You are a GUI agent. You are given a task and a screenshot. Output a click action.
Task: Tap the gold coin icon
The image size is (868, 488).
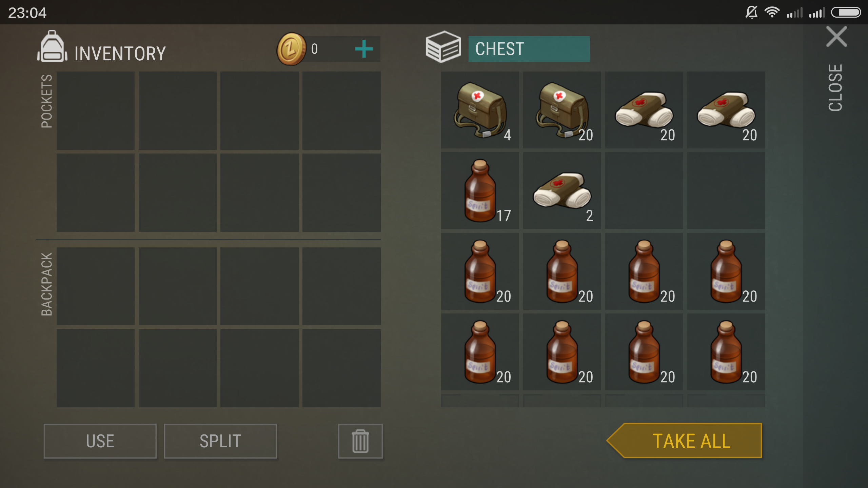(291, 49)
